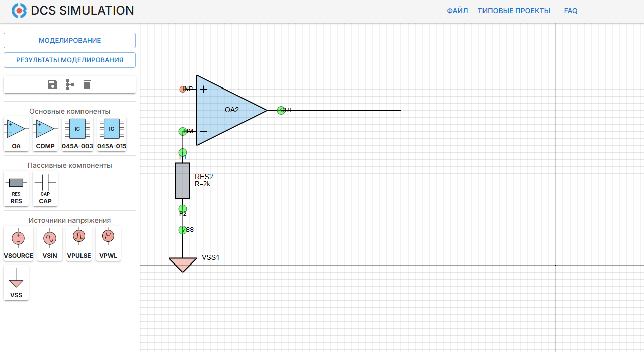Choose the VSIN sine source

[50, 243]
